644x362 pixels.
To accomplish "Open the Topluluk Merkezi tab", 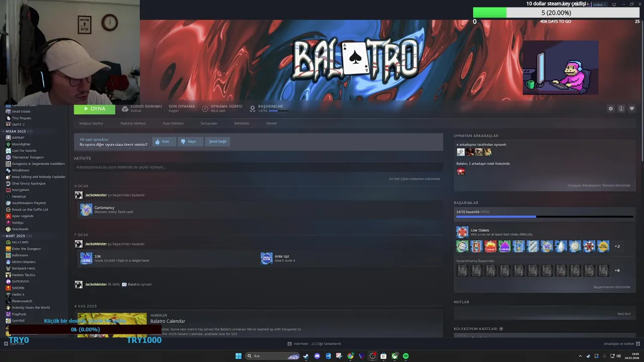I will (x=133, y=123).
